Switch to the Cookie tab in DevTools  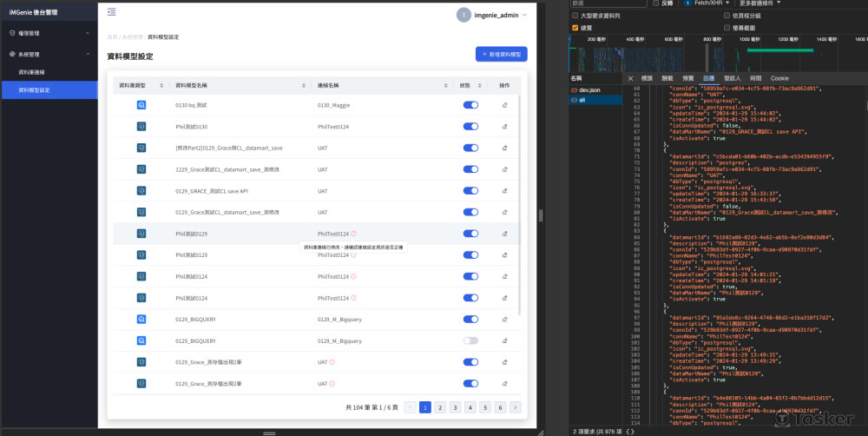click(x=779, y=78)
